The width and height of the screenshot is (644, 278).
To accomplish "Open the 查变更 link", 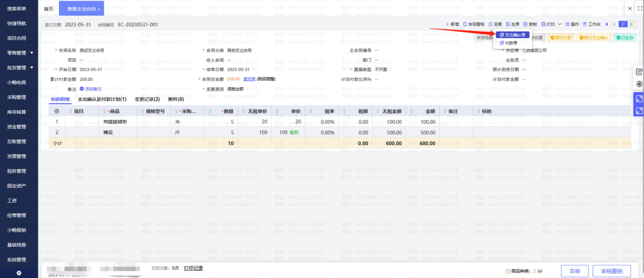I will click(x=249, y=79).
